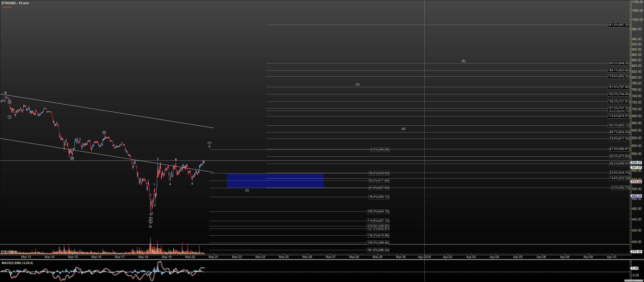Select the 61.8%(501.94) retracement label

pyautogui.click(x=379, y=188)
